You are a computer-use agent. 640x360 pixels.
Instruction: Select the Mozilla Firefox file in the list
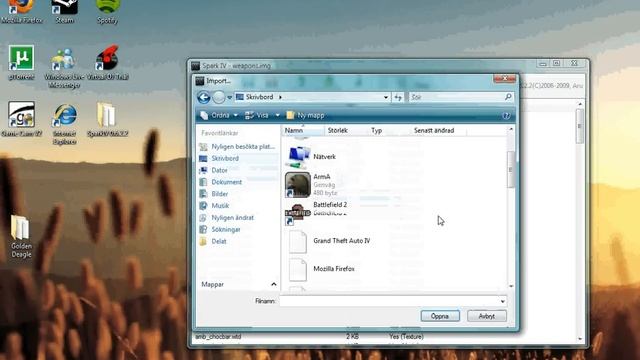(321, 269)
